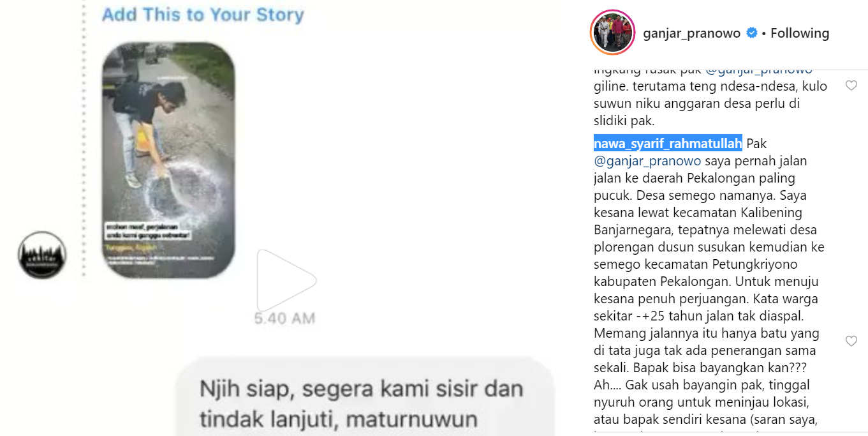Like the comment about anggaran desa

[x=851, y=86]
